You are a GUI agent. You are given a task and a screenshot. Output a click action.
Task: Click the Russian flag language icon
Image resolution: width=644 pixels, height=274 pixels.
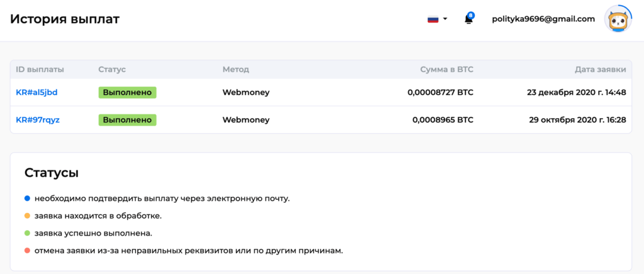(x=433, y=19)
